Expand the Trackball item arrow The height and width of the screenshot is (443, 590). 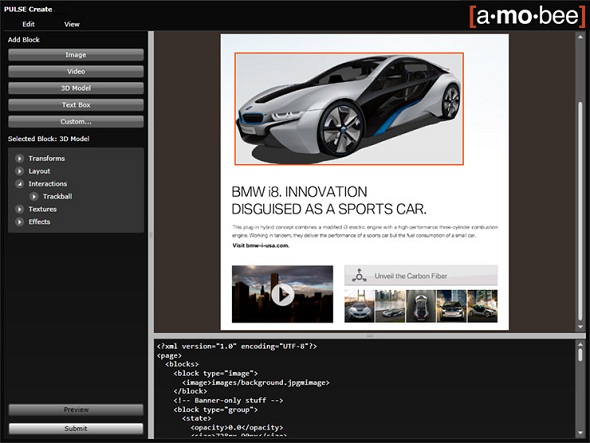coord(33,196)
